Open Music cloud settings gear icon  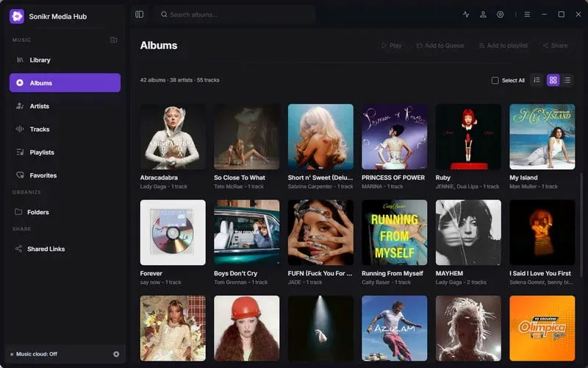pyautogui.click(x=116, y=354)
